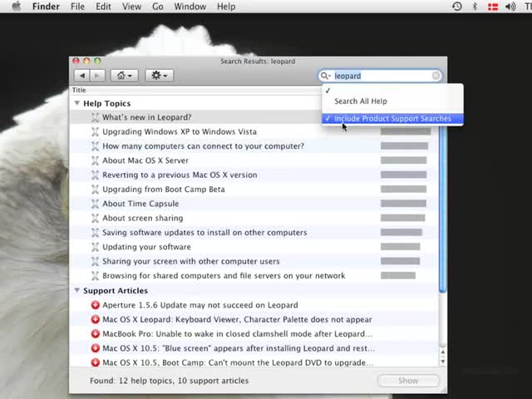Click the yellow minimize window button

click(86, 61)
